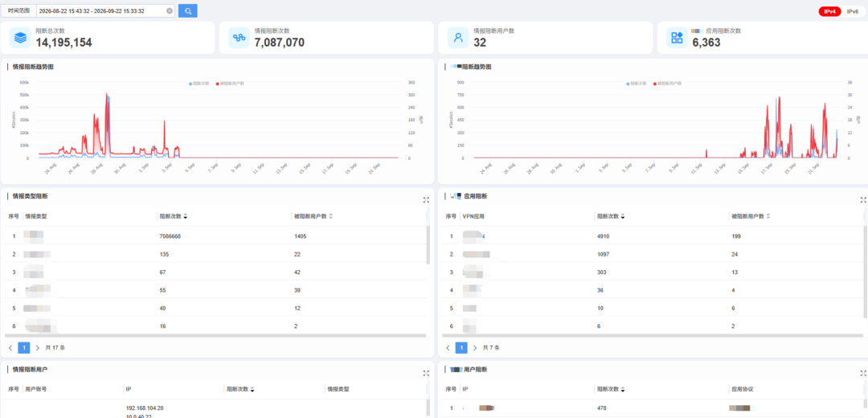Click the 情报阻断次数 nodes icon

tap(240, 38)
